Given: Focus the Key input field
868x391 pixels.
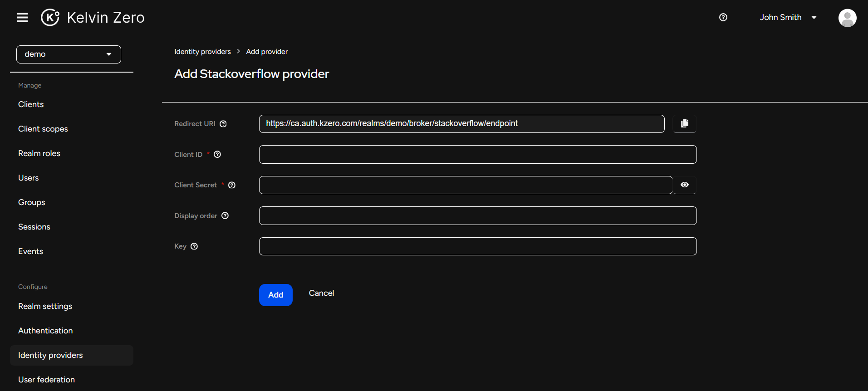Looking at the screenshot, I should coord(478,246).
